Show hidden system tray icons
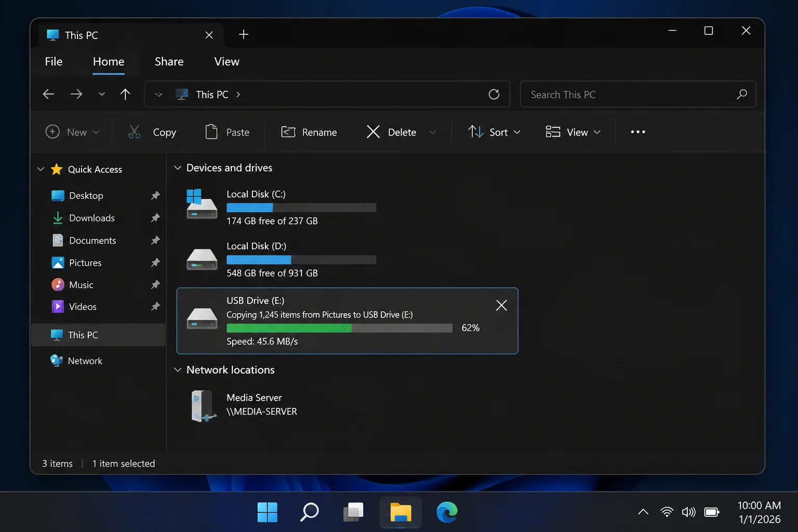The height and width of the screenshot is (532, 798). click(x=643, y=512)
